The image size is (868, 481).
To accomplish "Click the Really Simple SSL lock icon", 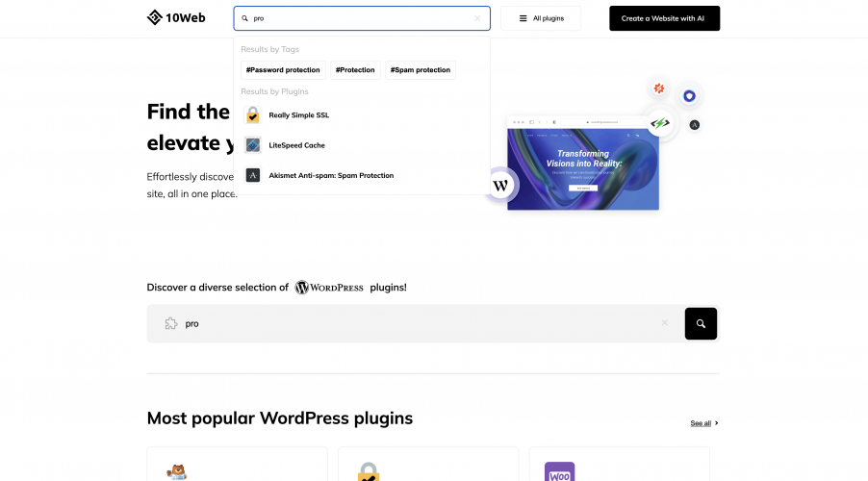I will click(x=253, y=115).
